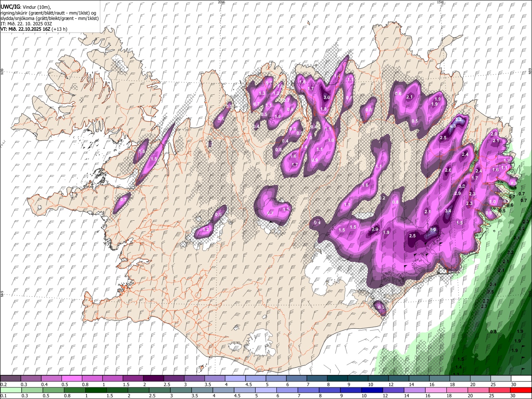Image resolution: width=532 pixels, height=399 pixels.
Task: Click the pale green rain swatch starting at 0.1
Action: coord(11,390)
